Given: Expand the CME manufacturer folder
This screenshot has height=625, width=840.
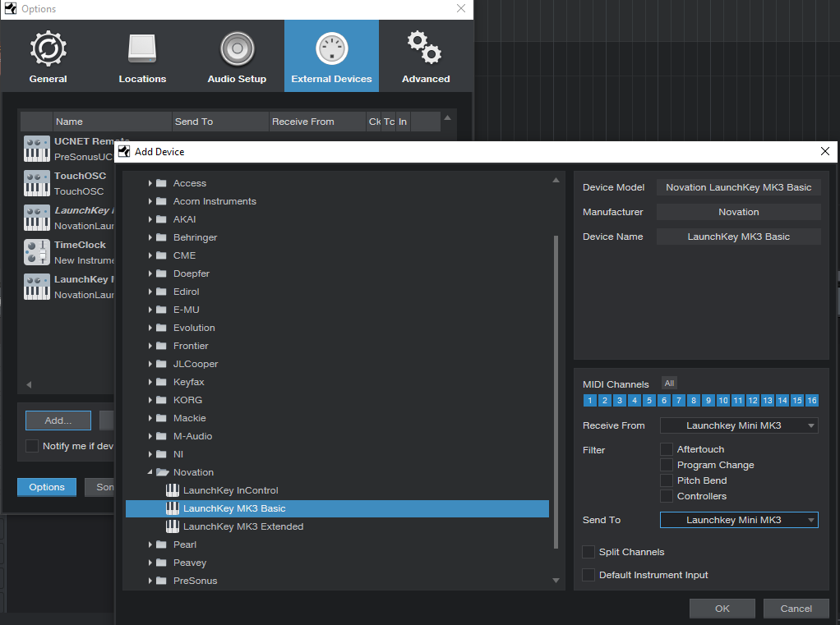Looking at the screenshot, I should point(150,255).
